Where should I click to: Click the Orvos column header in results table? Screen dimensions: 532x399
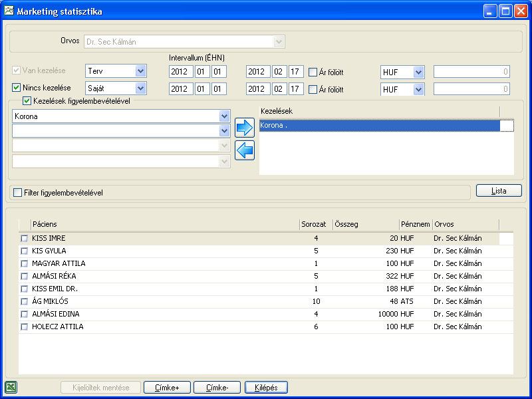[x=466, y=224]
